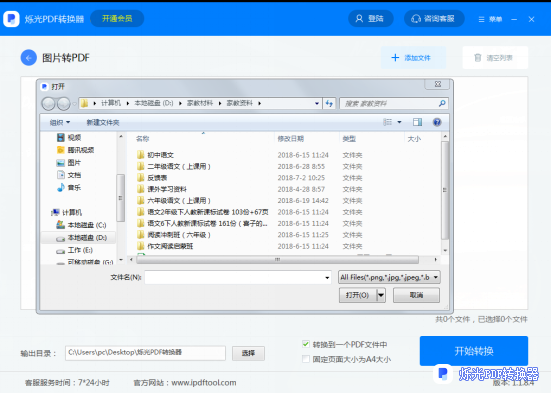Select 本地磁盘 (C:) in the tree
Screen dimensions: 551x393
coord(82,225)
